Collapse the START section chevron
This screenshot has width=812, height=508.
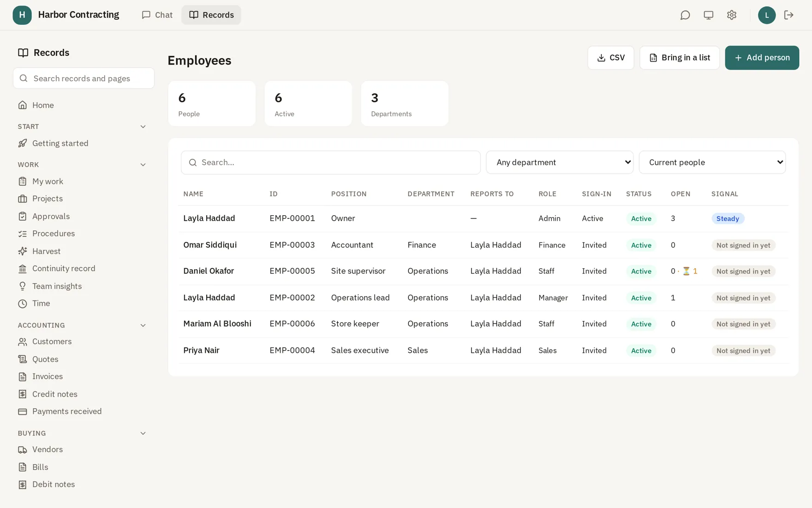tap(143, 127)
